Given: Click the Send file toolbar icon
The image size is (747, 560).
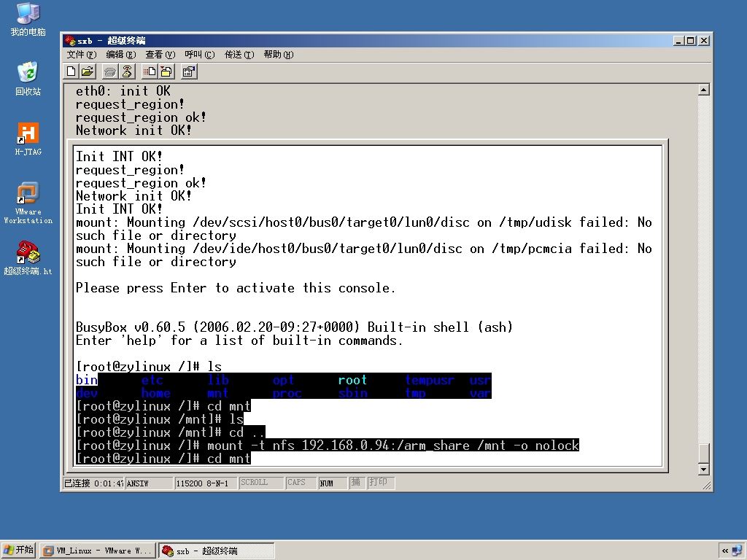Looking at the screenshot, I should 150,72.
